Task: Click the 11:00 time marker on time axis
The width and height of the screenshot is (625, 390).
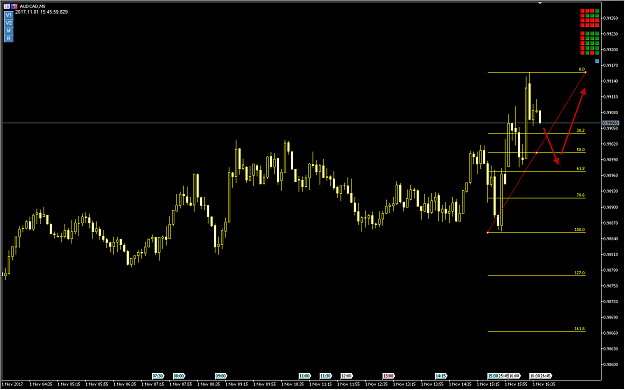Action: 305,376
